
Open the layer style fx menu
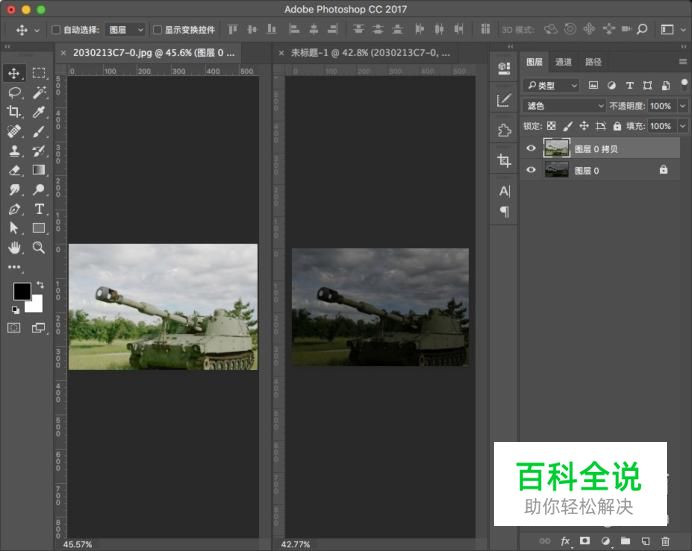(x=565, y=541)
